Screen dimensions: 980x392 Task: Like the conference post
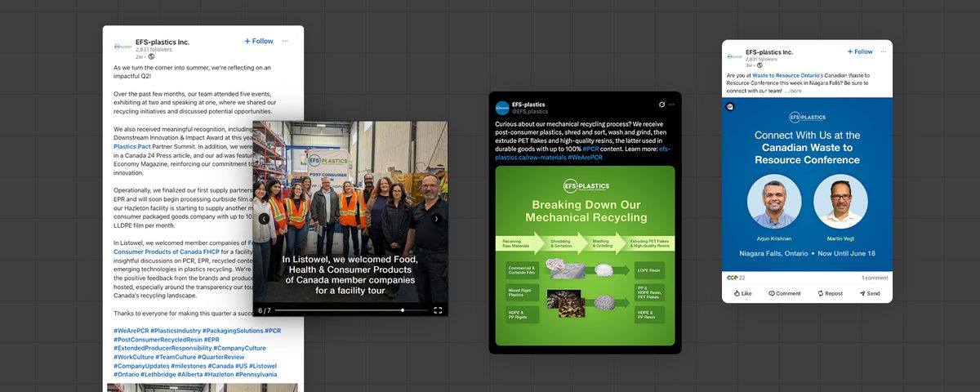click(742, 293)
